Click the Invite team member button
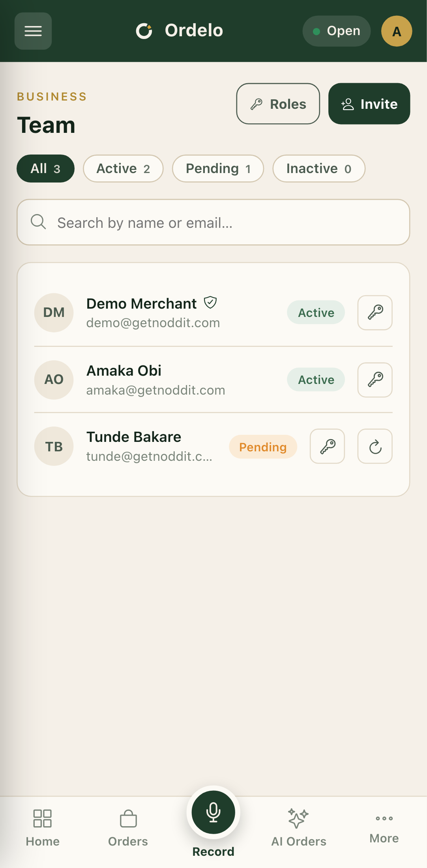 (x=369, y=104)
